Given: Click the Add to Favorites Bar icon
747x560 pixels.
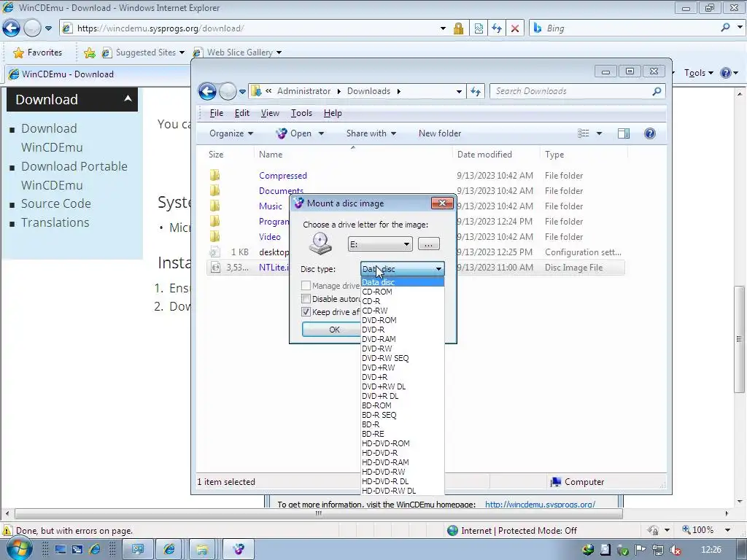Looking at the screenshot, I should point(89,52).
